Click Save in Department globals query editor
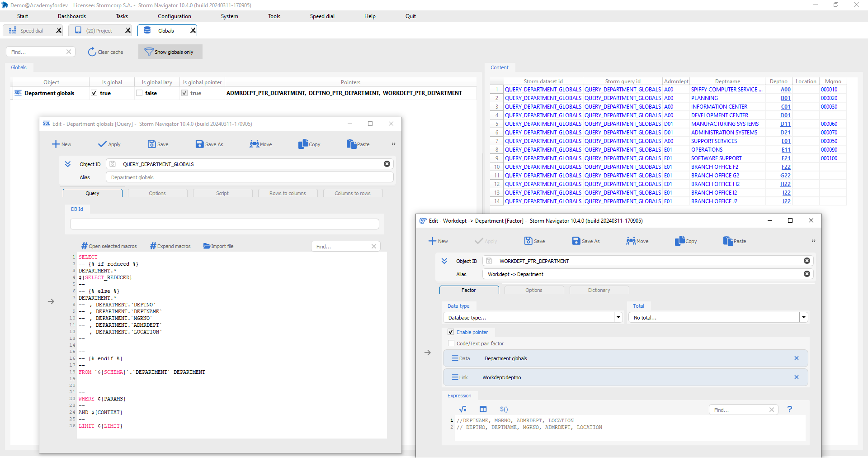 coord(158,144)
